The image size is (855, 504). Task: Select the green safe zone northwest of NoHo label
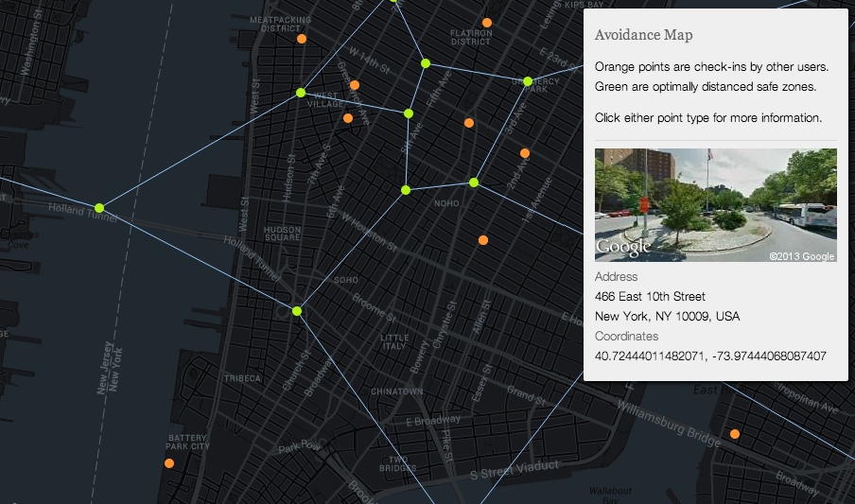click(405, 190)
